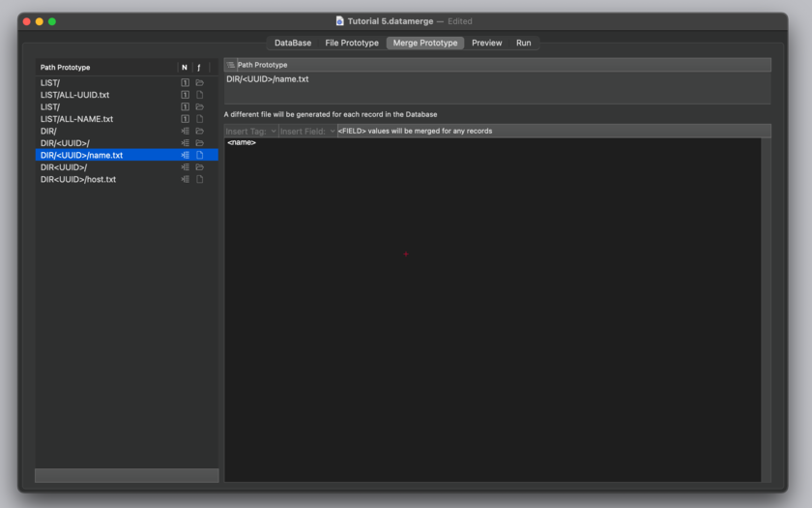Click single-record icon in LIST/ALL-NAME.txt row
Image resolution: width=812 pixels, height=508 pixels.
(185, 119)
